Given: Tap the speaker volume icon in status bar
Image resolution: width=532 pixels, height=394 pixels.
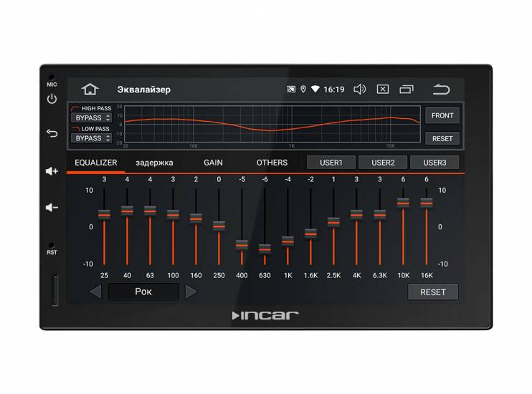Looking at the screenshot, I should click(x=360, y=90).
